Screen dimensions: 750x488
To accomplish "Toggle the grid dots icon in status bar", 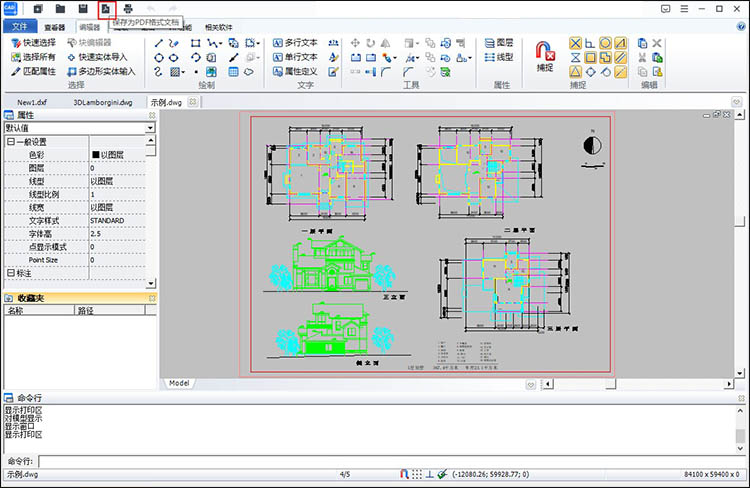I will click(417, 474).
